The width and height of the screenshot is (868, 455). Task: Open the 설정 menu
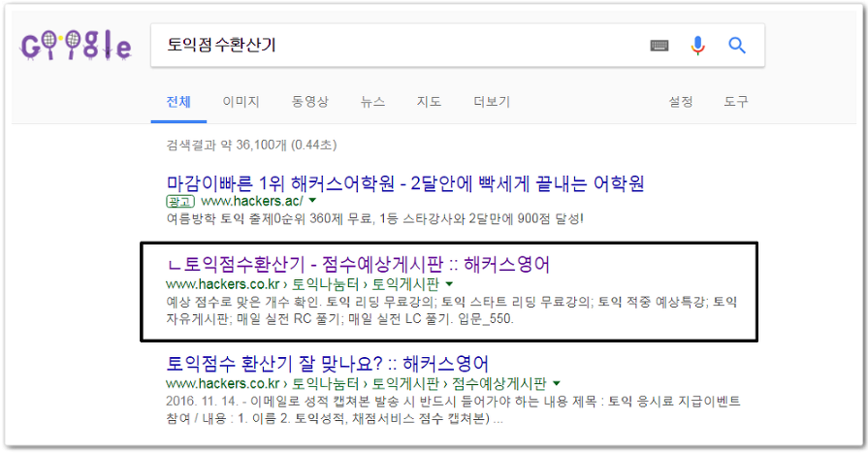pos(681,102)
